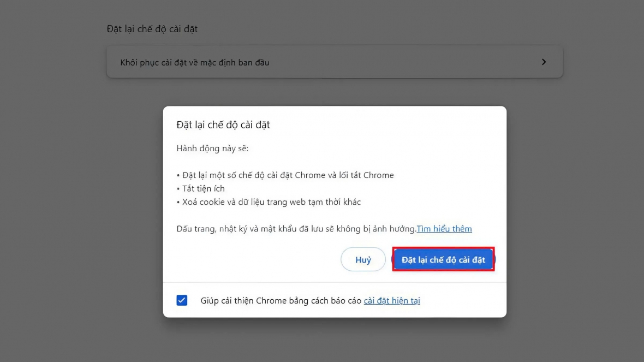Click the Xoá cookie và dữ liệu bullet line
Viewport: 644px width, 362px height.
tap(269, 202)
